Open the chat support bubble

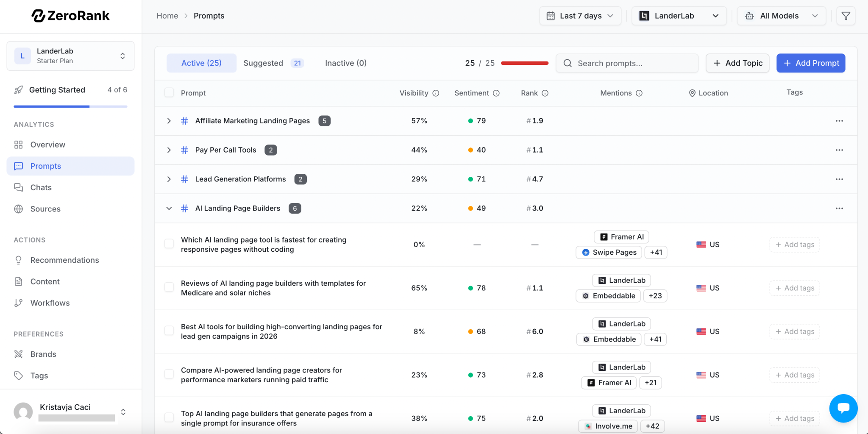tap(843, 408)
